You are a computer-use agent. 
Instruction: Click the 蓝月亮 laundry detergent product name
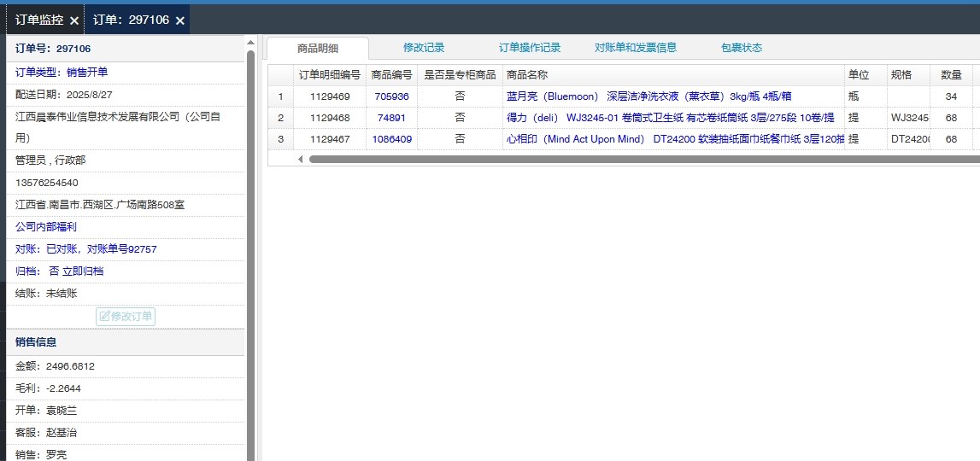[x=648, y=96]
